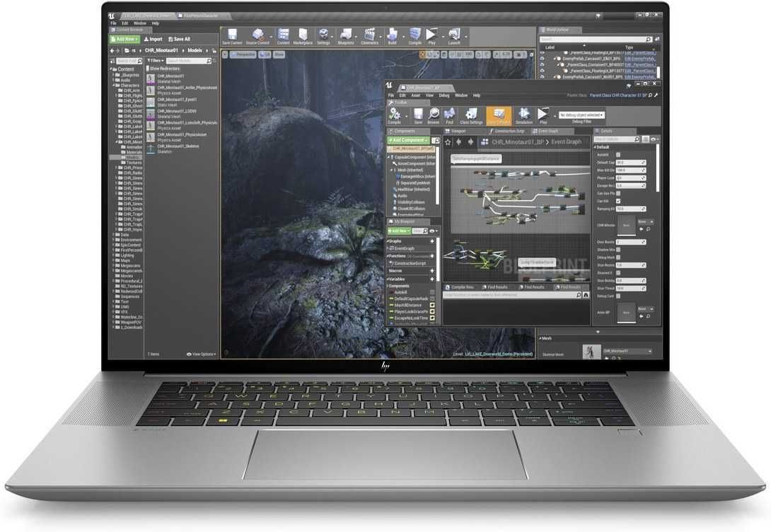Click the Import button in Content Browser

click(x=153, y=40)
